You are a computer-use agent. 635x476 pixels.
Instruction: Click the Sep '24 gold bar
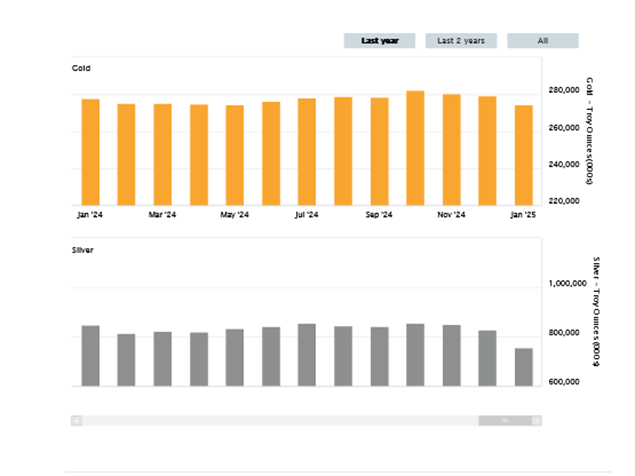(379, 151)
